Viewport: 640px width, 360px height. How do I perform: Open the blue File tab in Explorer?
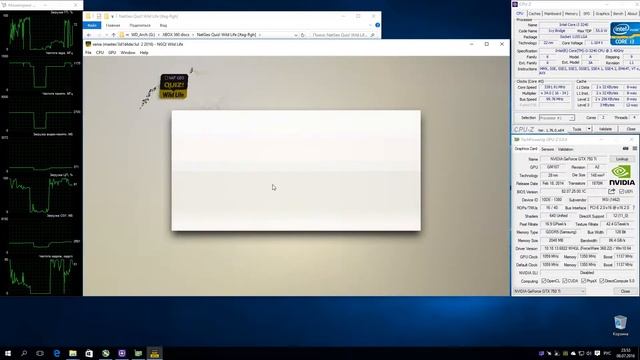92,25
